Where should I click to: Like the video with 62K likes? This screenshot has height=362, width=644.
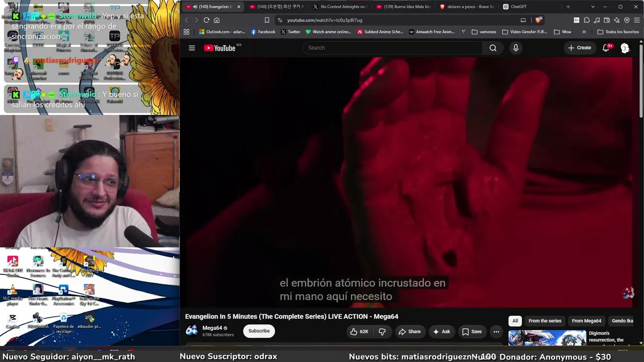(361, 331)
